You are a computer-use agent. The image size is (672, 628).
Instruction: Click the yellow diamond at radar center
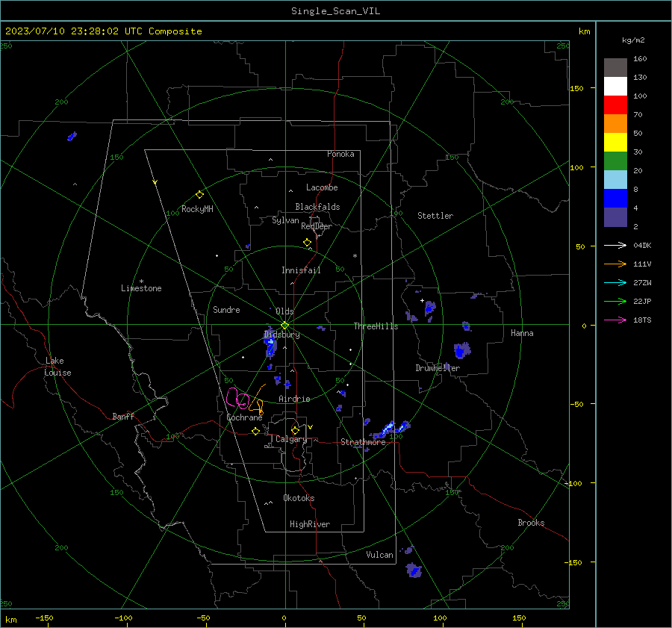coord(284,325)
